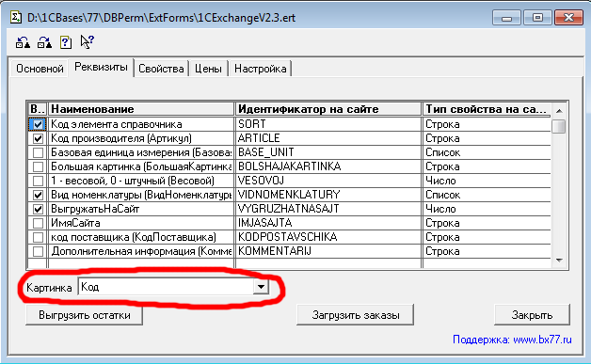This screenshot has width=591, height=364.
Task: Check the код поставщика checkbox
Action: pyautogui.click(x=38, y=237)
